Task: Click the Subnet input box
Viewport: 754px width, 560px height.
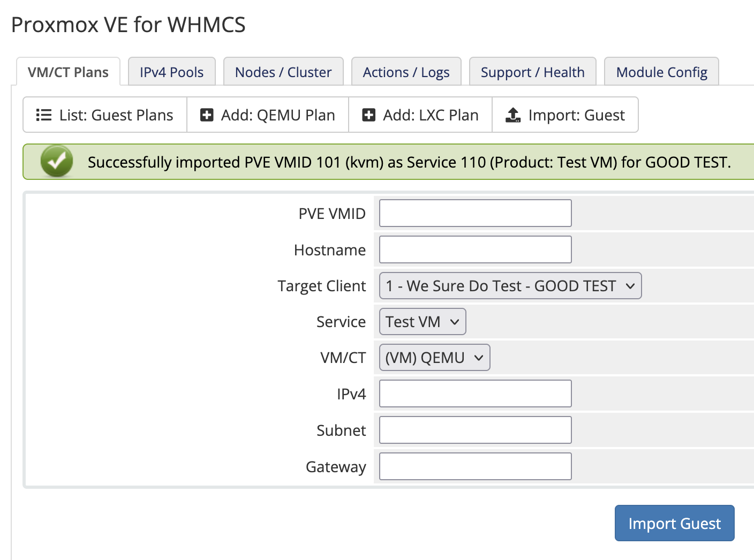Action: coord(476,430)
